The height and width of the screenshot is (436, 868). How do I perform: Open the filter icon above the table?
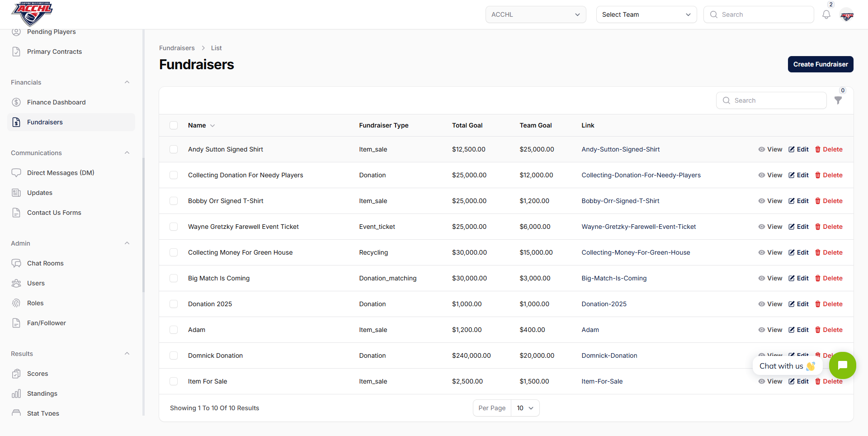[x=839, y=100]
